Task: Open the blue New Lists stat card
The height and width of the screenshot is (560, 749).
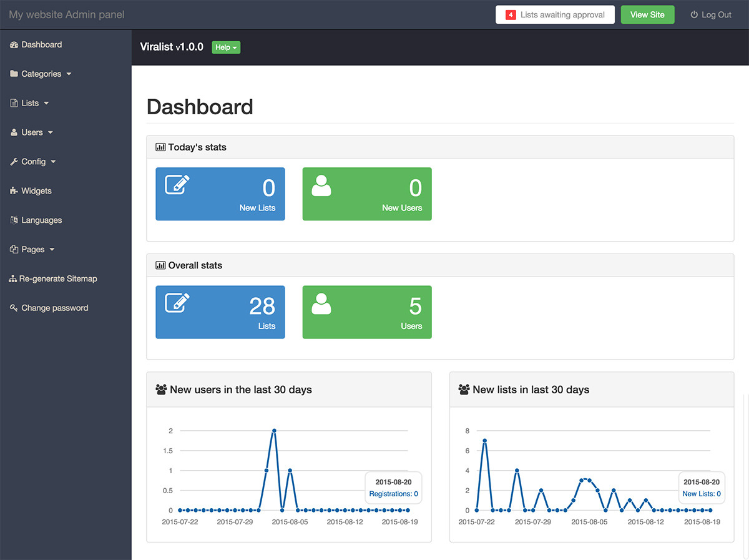Action: (x=220, y=194)
